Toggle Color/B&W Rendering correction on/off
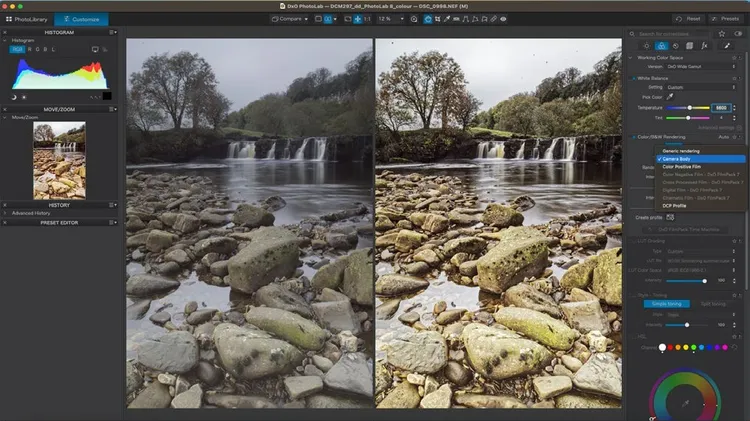 (634, 137)
